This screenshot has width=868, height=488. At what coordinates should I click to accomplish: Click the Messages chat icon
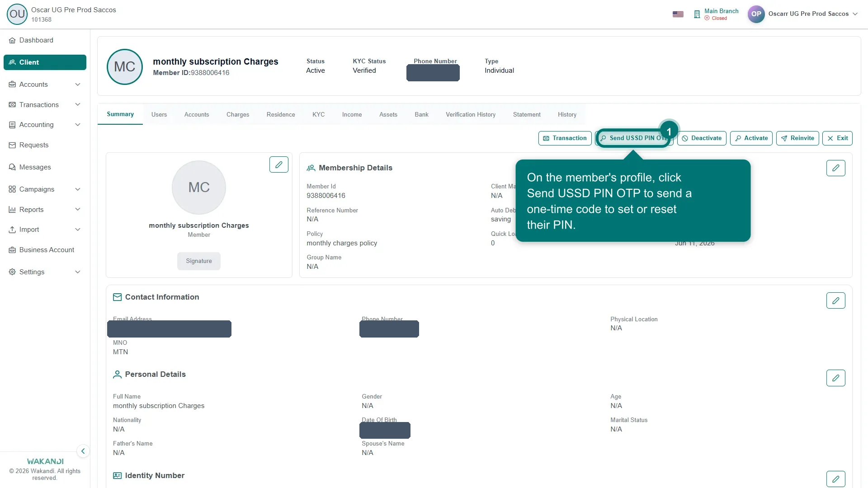point(12,167)
